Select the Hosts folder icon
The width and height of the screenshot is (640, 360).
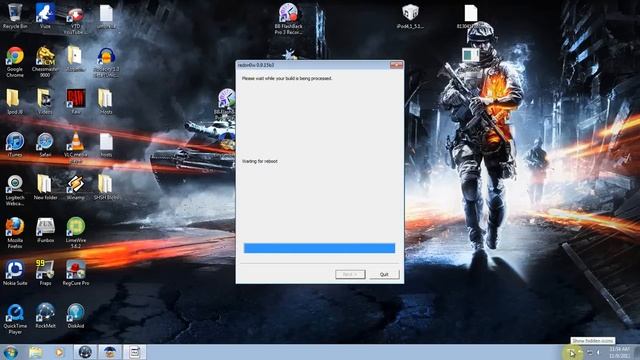105,102
